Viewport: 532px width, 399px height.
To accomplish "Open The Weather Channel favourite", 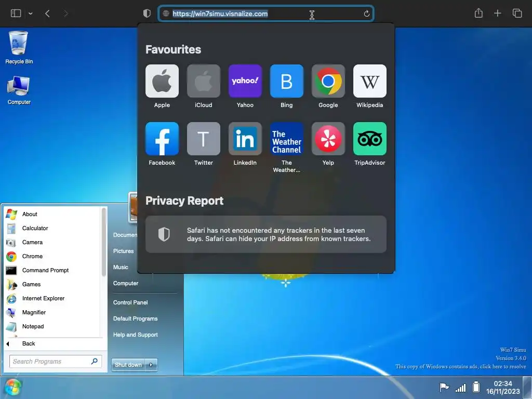I will [x=286, y=139].
